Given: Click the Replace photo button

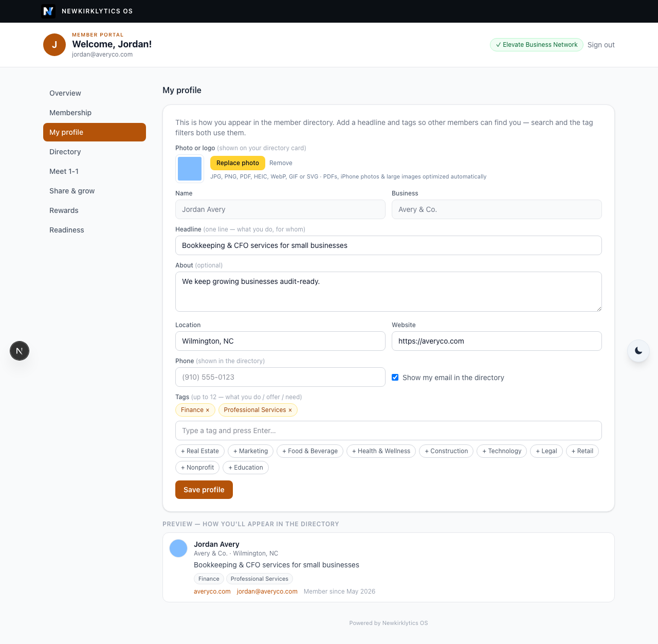Looking at the screenshot, I should pyautogui.click(x=237, y=163).
